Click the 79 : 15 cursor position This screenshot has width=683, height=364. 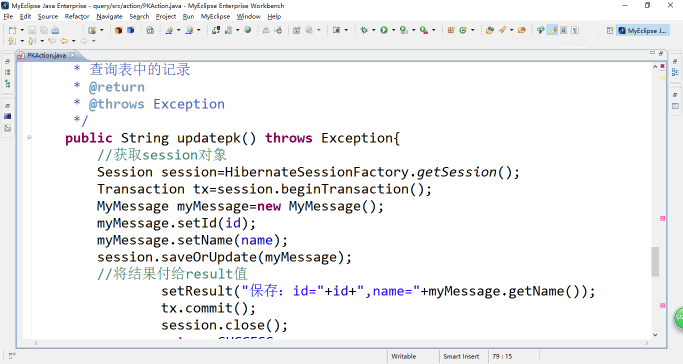[502, 356]
